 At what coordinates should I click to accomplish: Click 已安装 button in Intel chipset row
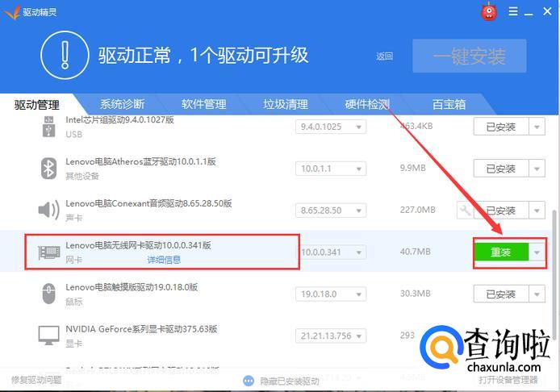501,127
